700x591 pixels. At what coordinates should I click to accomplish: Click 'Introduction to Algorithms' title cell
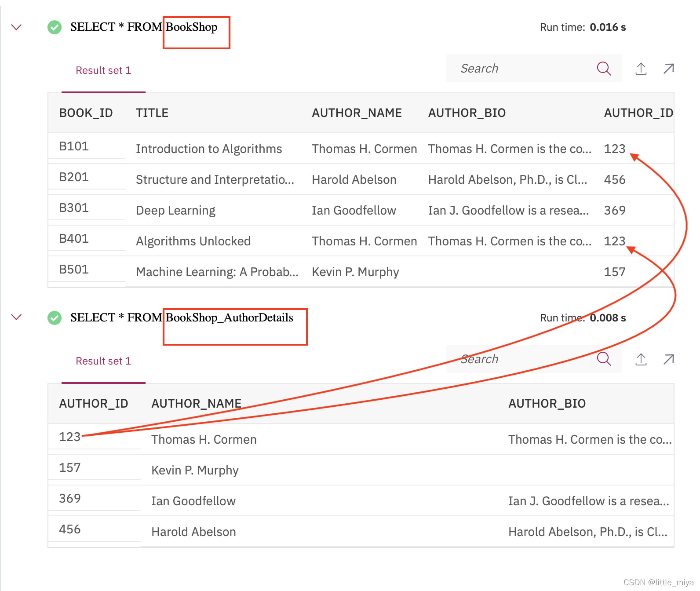[x=209, y=149]
